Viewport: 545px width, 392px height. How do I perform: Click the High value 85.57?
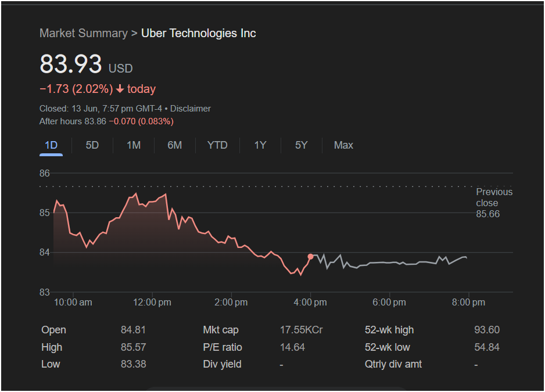[133, 347]
